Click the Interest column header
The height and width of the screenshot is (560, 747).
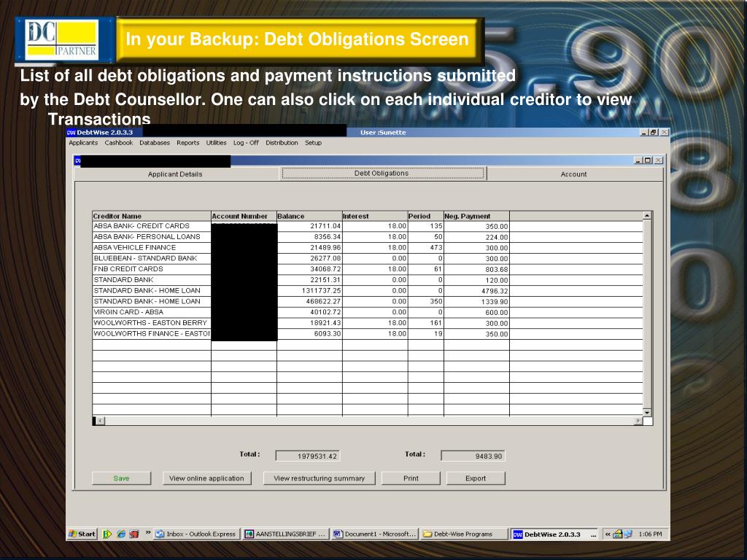point(375,216)
